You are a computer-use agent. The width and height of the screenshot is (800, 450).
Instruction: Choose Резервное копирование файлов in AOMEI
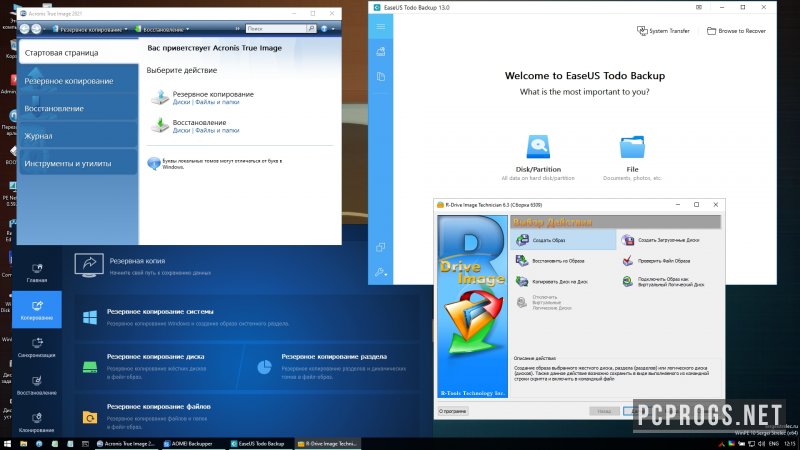point(247,416)
